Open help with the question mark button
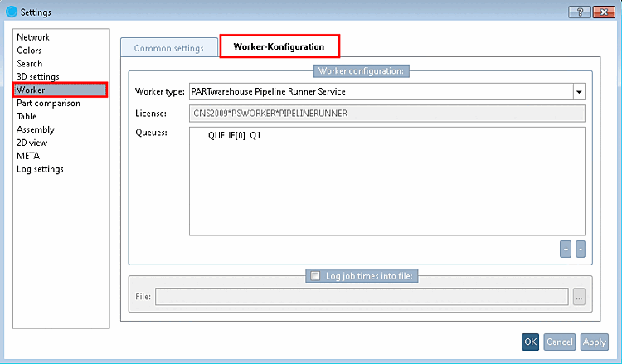The width and height of the screenshot is (622, 364). coord(580,12)
